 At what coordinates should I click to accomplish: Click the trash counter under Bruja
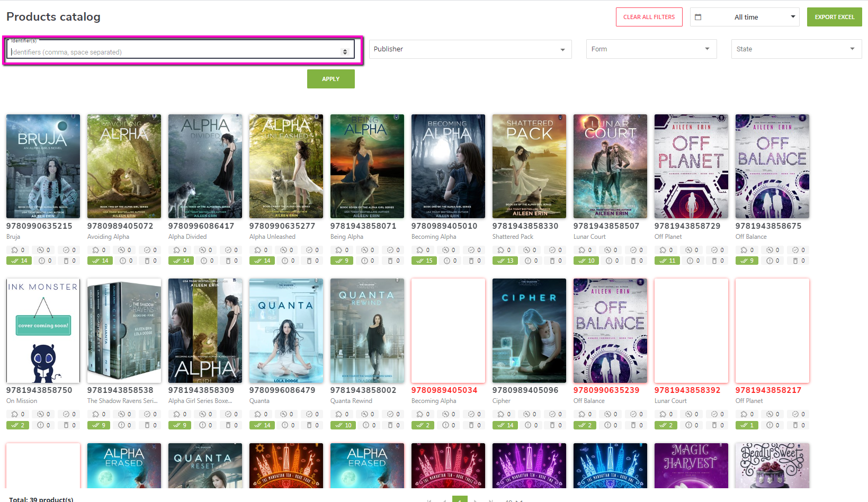click(x=70, y=261)
